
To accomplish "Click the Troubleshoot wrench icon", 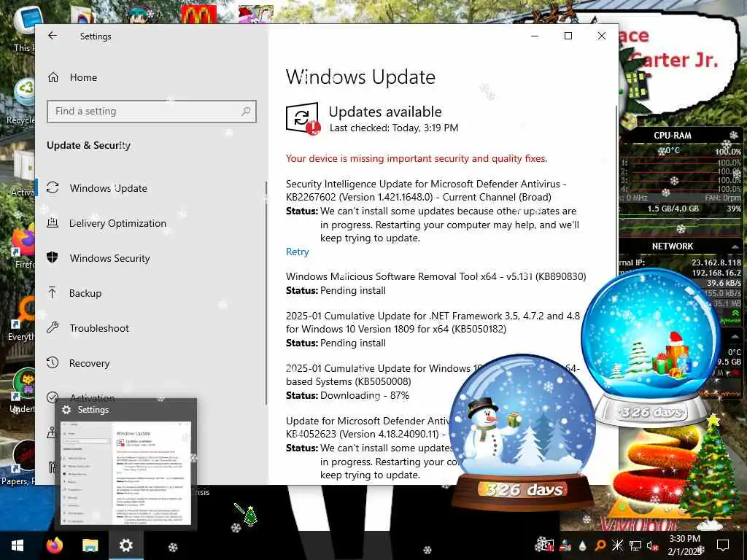I will (x=53, y=327).
